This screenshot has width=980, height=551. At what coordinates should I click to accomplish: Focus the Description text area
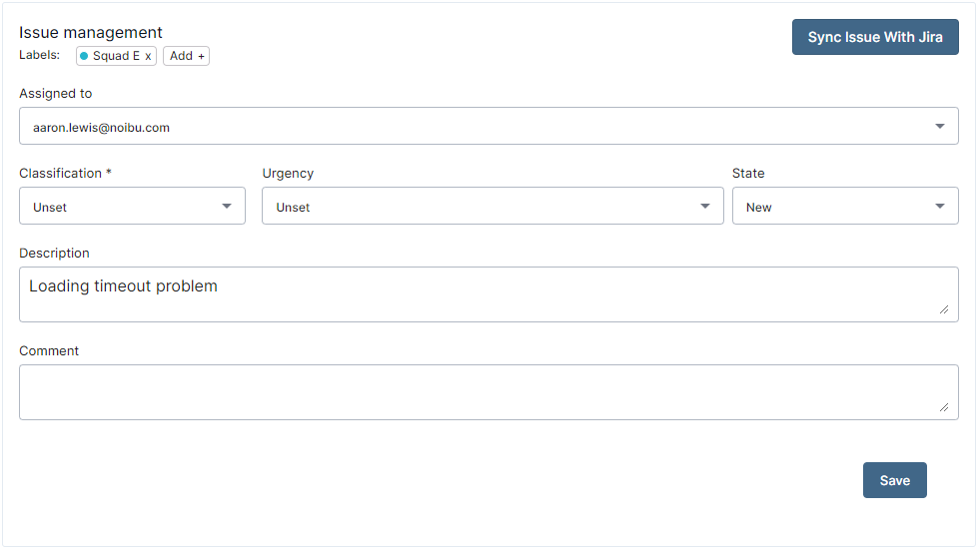(x=489, y=294)
